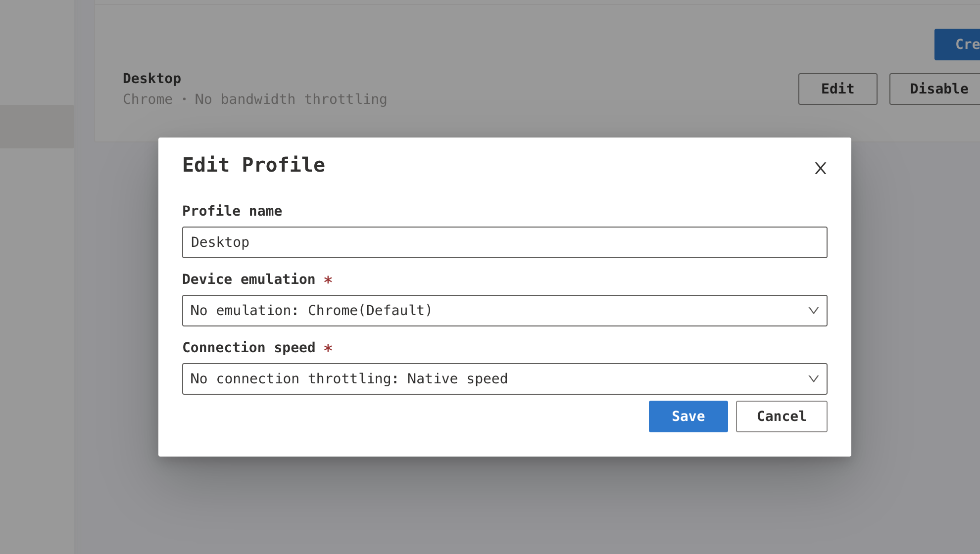Image resolution: width=980 pixels, height=554 pixels.
Task: Click the Device emulation required-field asterisk
Action: (328, 280)
